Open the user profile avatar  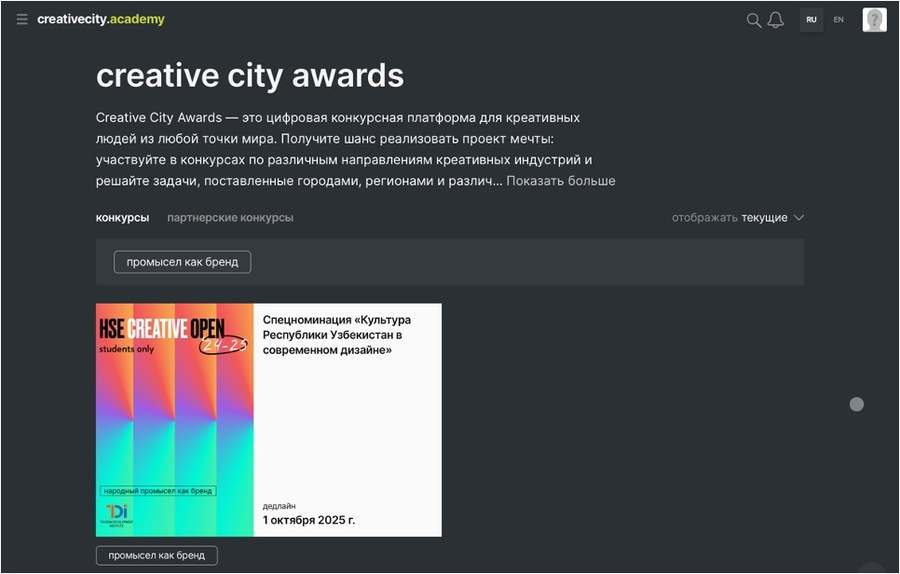coord(874,20)
